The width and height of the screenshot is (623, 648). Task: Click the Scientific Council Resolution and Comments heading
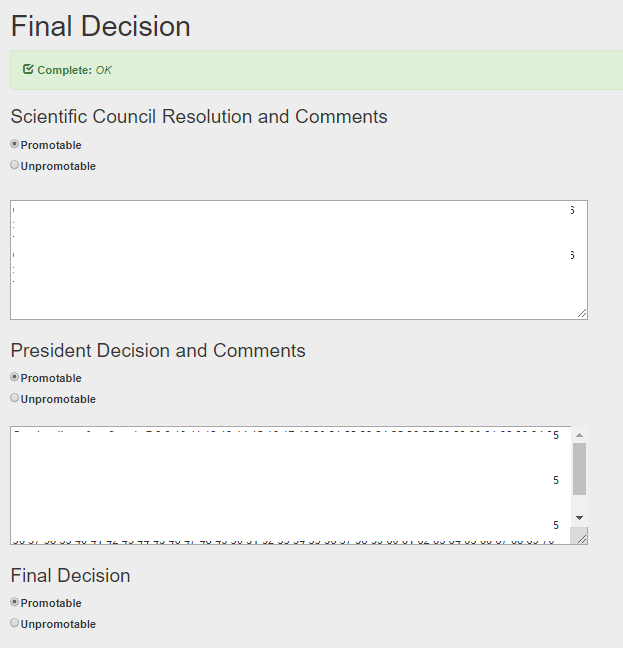(199, 117)
